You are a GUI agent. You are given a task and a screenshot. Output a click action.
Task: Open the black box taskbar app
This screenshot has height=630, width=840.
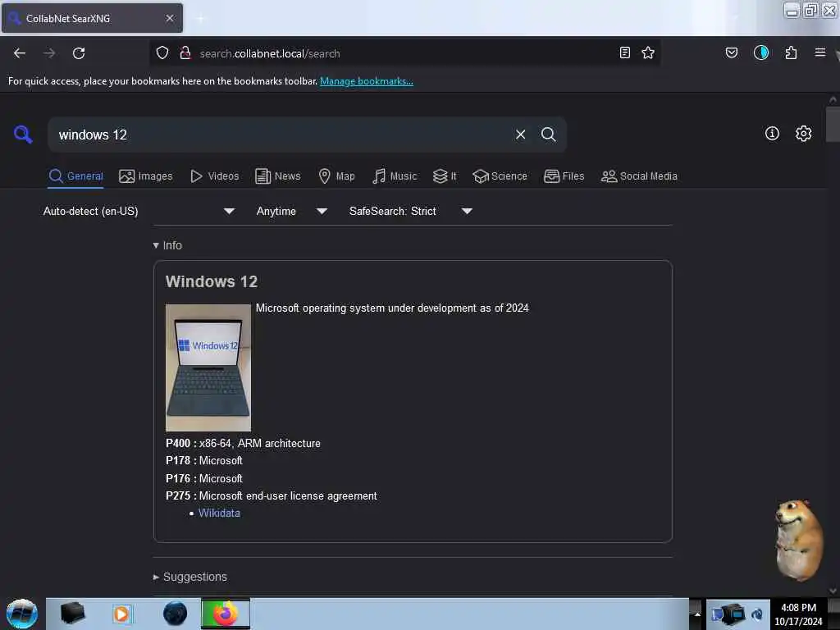pyautogui.click(x=72, y=614)
